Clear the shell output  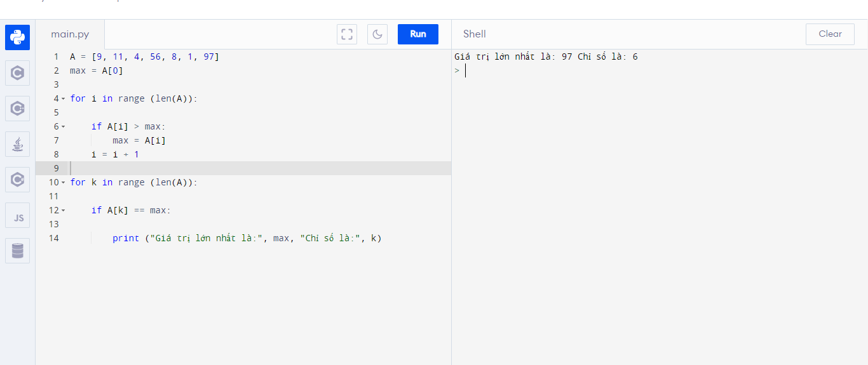click(x=830, y=34)
